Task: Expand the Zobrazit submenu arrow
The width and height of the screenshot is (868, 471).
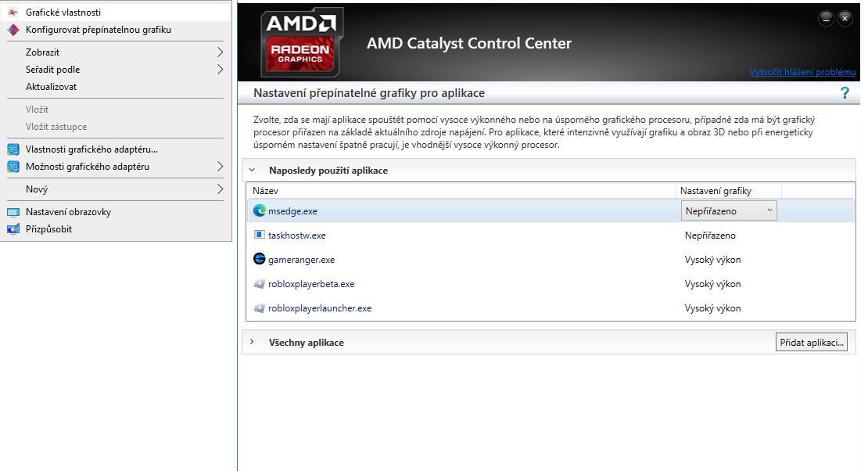Action: pos(220,52)
